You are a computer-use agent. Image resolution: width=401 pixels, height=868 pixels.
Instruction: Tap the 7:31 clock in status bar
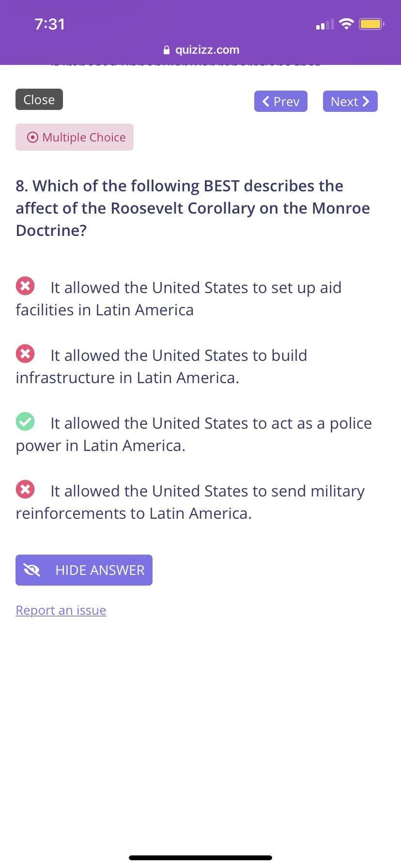(50, 24)
